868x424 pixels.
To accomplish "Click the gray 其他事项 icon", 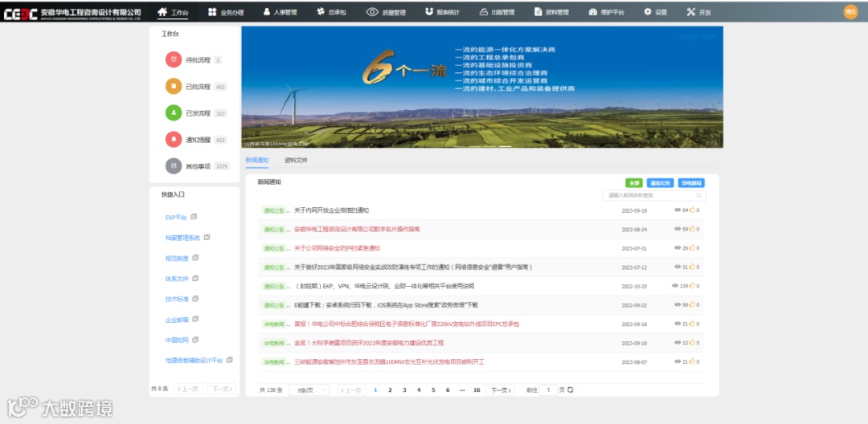I will click(x=174, y=166).
